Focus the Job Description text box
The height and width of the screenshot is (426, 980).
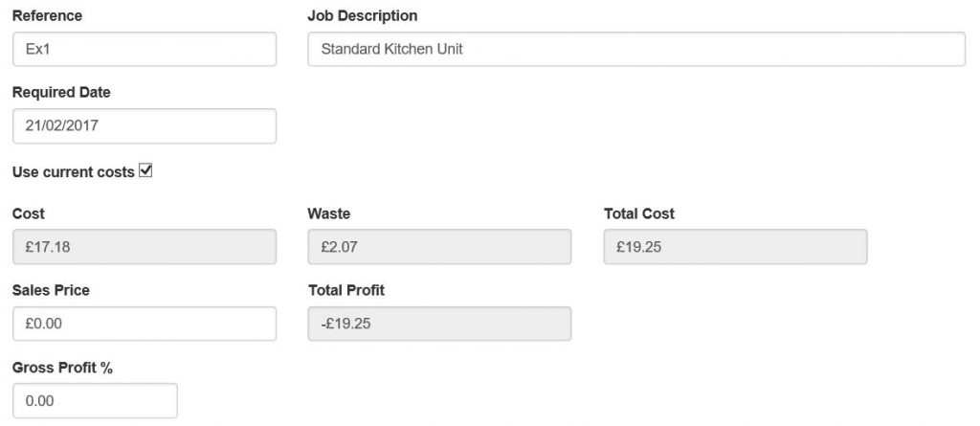click(x=636, y=49)
